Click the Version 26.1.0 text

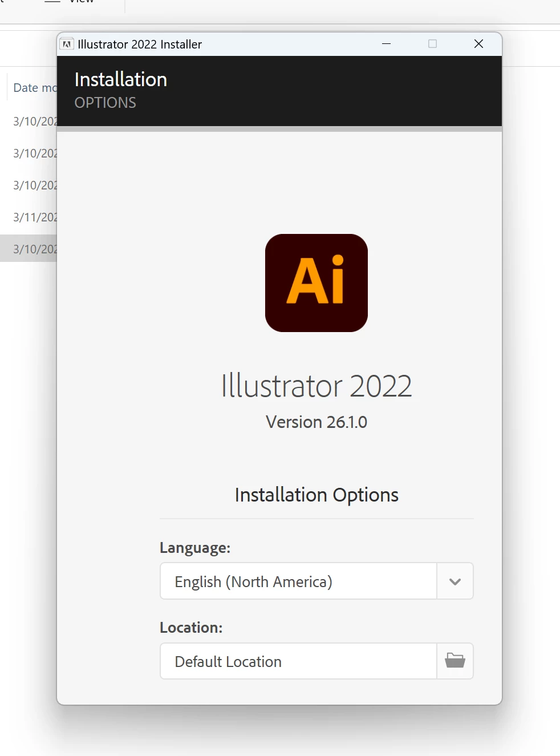(x=316, y=422)
